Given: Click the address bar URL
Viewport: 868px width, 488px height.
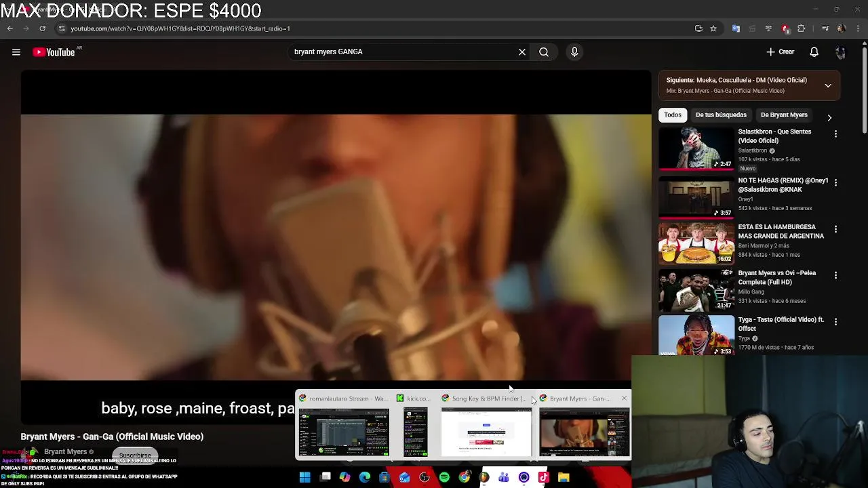Looking at the screenshot, I should [180, 28].
